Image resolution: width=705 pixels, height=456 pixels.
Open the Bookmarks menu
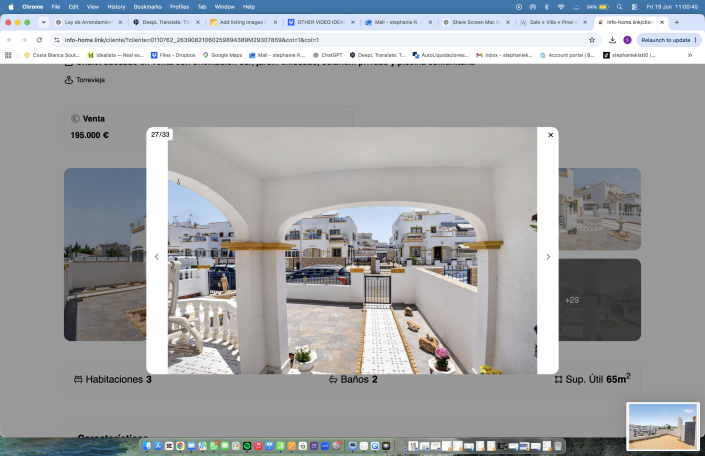pos(147,7)
